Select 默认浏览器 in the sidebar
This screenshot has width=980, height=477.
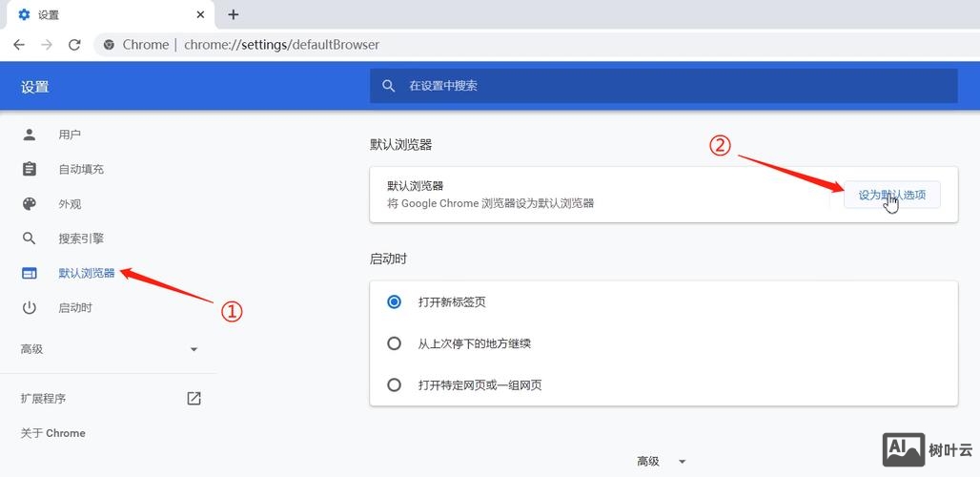point(87,273)
